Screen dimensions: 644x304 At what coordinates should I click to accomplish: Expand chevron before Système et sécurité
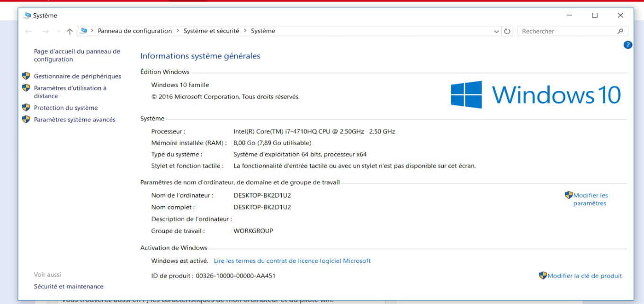[178, 31]
